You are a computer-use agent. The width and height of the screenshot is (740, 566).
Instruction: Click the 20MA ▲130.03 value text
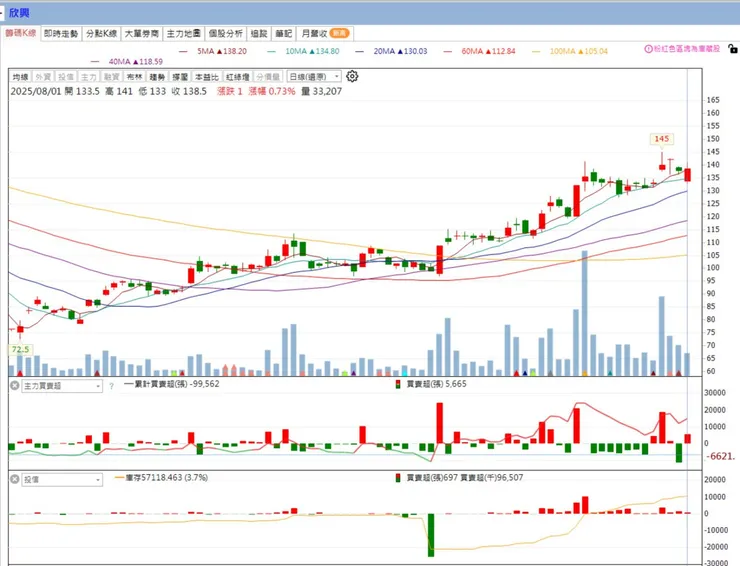[400, 51]
